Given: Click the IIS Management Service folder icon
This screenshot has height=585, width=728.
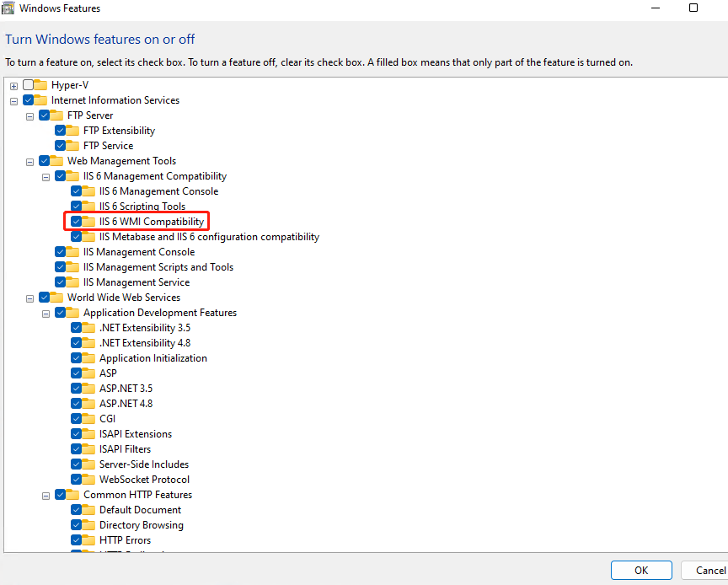Looking at the screenshot, I should (x=72, y=282).
